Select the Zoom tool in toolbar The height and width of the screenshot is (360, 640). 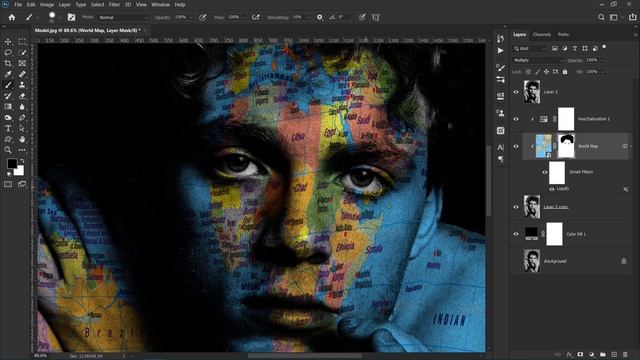[x=8, y=150]
